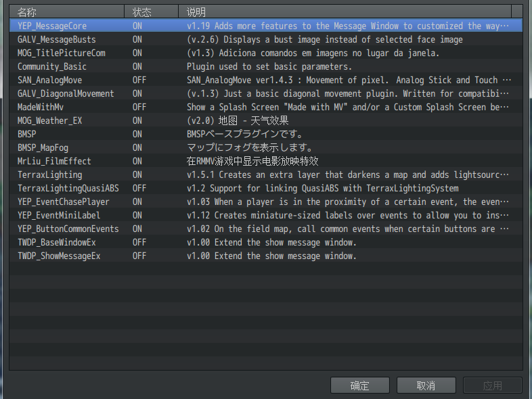This screenshot has width=532, height=399.
Task: Select the BMSP plugin name
Action: (x=27, y=135)
